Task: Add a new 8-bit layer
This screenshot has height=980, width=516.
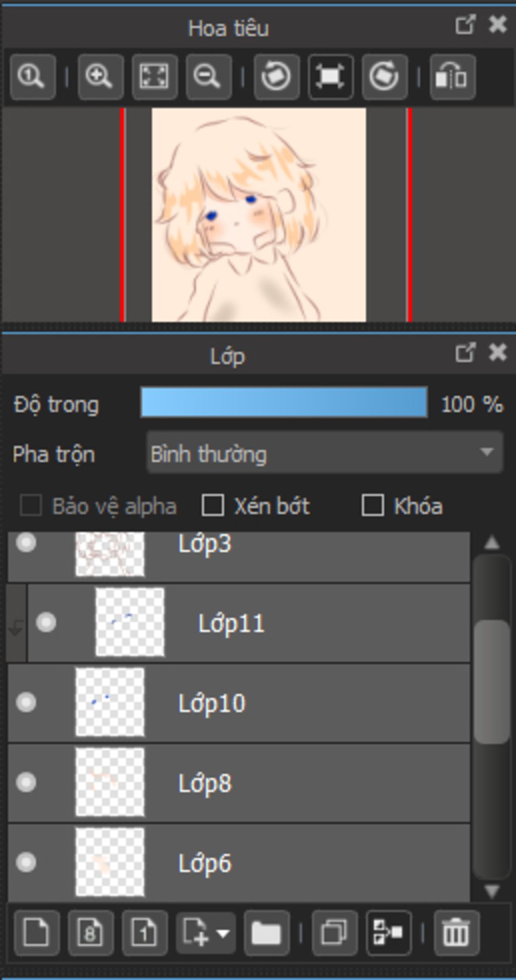Action: click(x=91, y=933)
